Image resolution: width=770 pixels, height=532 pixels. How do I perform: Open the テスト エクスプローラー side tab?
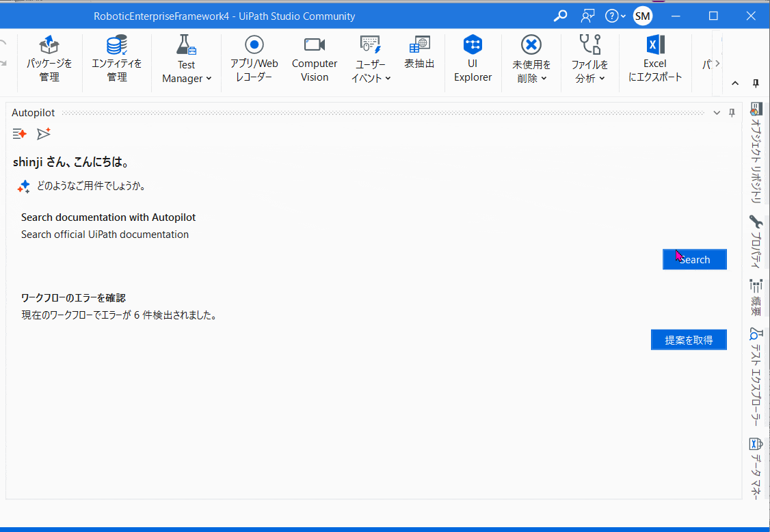coord(756,377)
